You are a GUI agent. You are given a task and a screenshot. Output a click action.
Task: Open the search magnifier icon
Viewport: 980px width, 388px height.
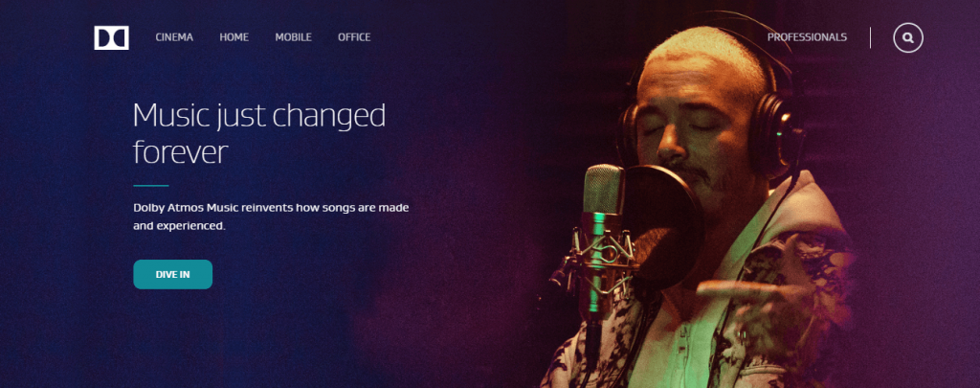tap(907, 37)
